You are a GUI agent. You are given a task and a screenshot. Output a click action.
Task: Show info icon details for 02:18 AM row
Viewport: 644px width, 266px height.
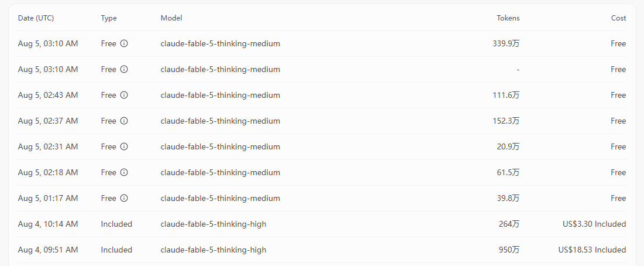[x=124, y=172]
